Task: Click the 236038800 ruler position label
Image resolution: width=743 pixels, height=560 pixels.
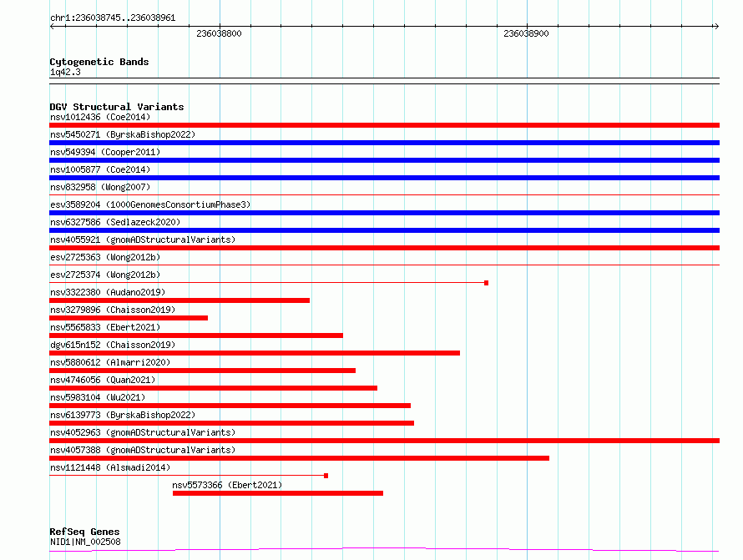Action: coord(219,33)
